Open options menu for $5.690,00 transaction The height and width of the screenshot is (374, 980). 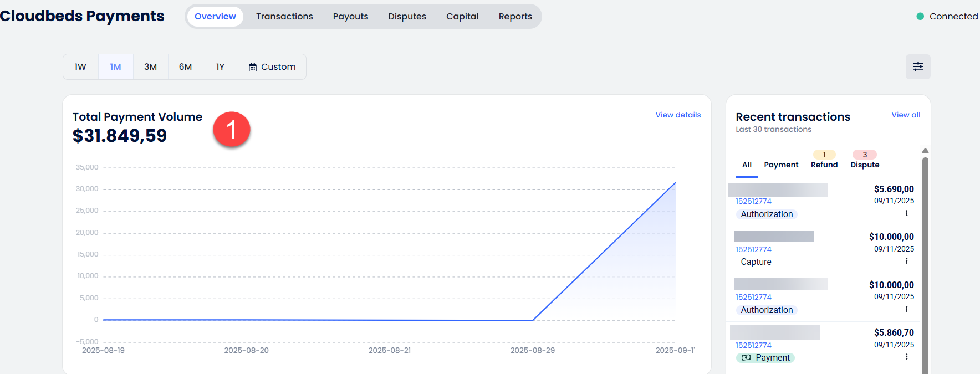[906, 213]
